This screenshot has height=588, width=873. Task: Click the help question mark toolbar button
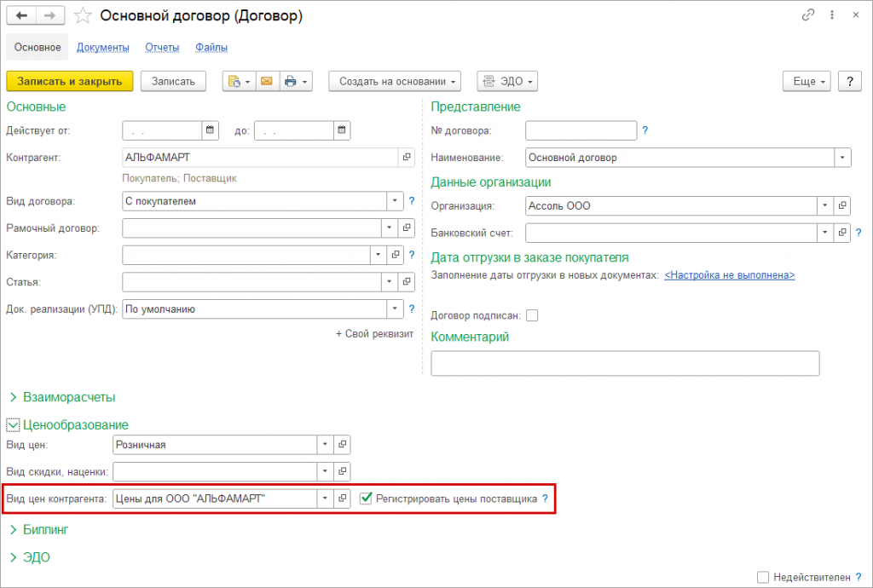(850, 81)
